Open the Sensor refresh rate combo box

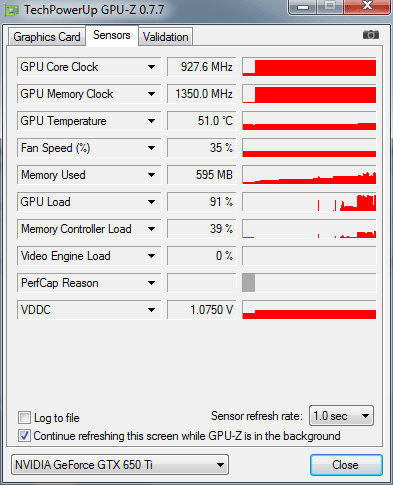click(x=341, y=416)
